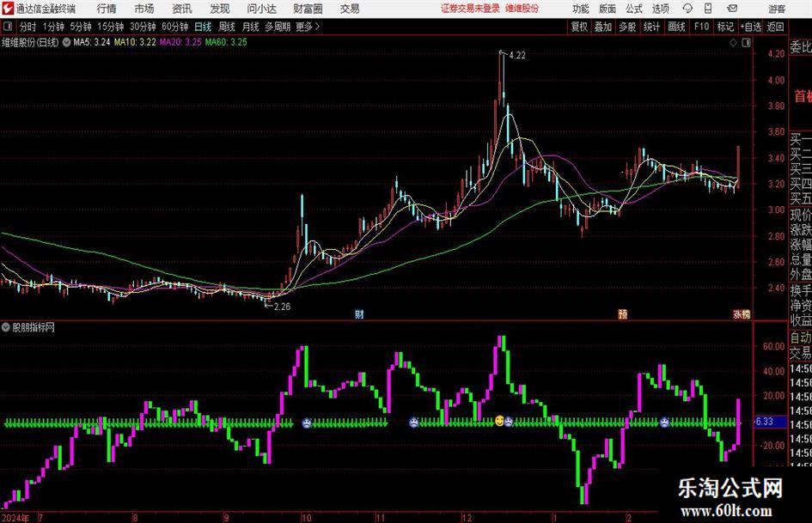This screenshot has height=523, width=812.
Task: Click the 4.22 high price label
Action: pyautogui.click(x=517, y=55)
